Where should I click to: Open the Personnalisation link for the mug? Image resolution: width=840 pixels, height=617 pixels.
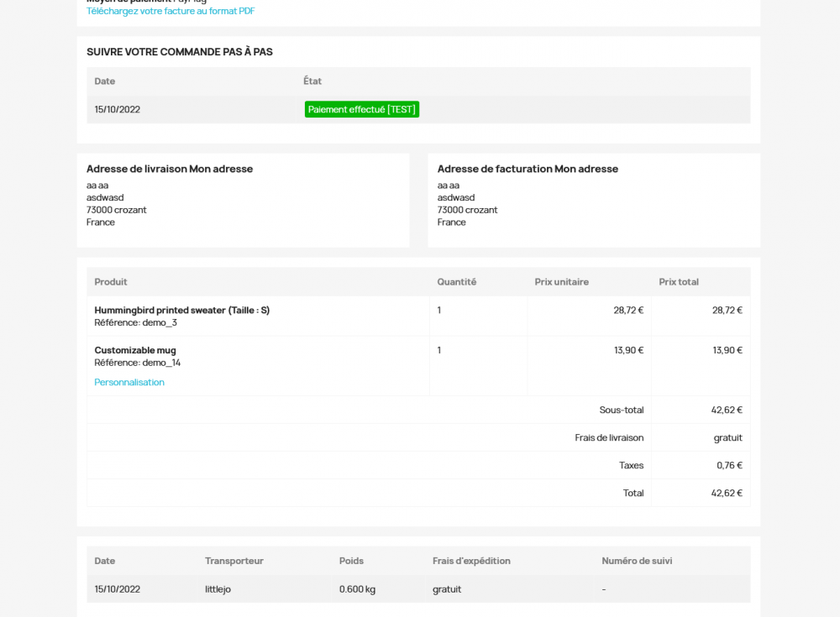[x=129, y=382]
